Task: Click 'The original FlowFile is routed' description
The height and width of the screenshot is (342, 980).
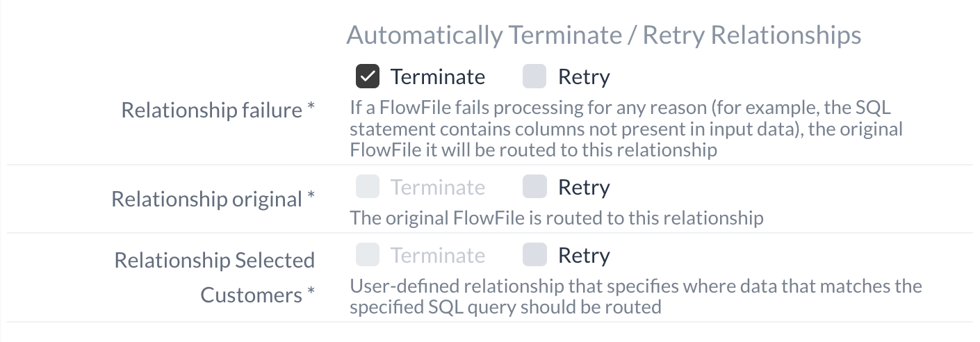Action: pos(556,218)
